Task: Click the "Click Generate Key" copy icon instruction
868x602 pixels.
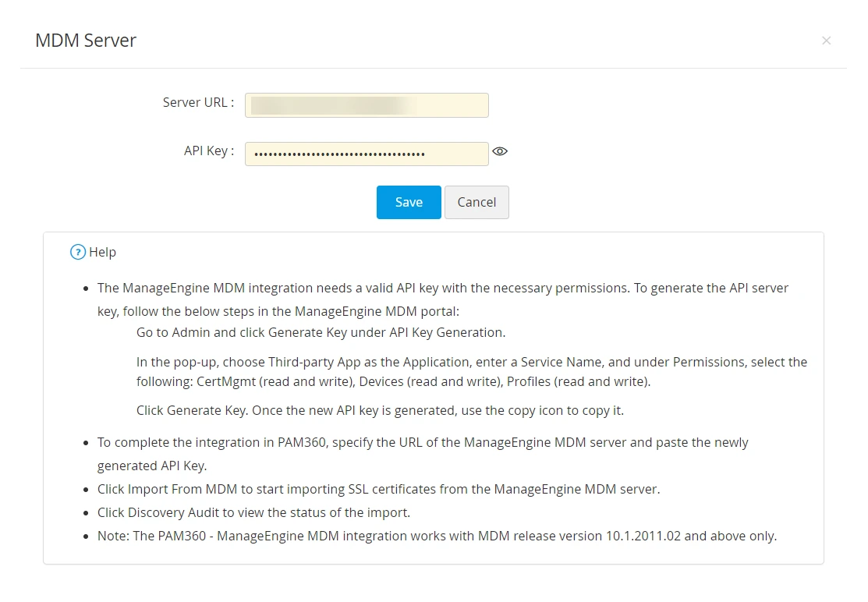Action: tap(380, 410)
